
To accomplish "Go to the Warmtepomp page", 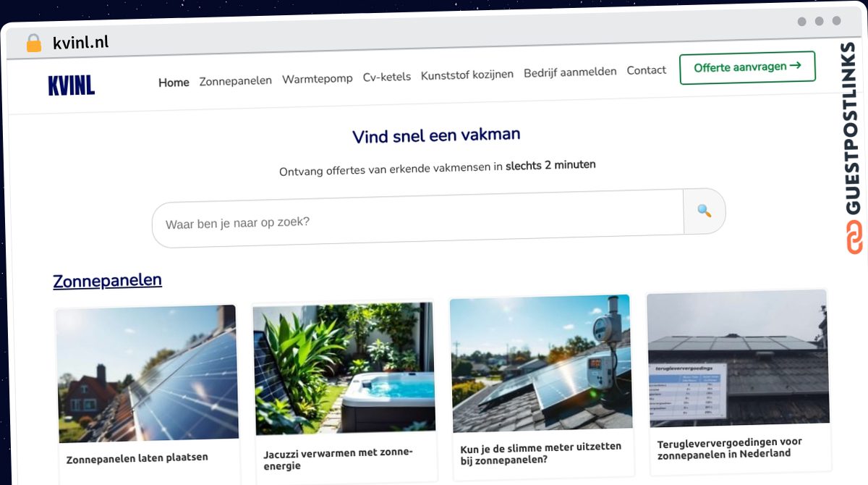I will click(318, 78).
